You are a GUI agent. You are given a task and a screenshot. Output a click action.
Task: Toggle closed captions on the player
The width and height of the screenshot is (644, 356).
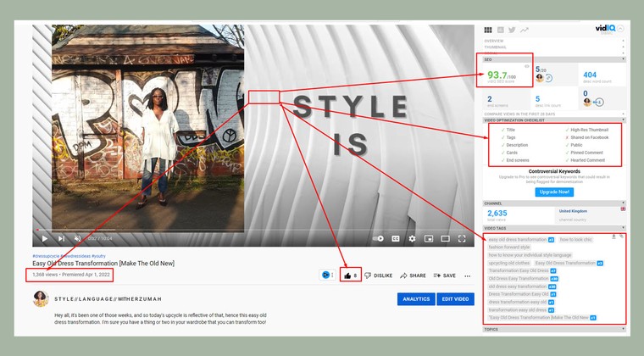pyautogui.click(x=395, y=239)
